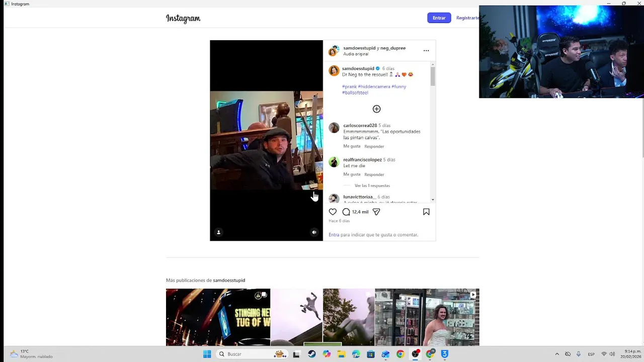Click the Entrar button
644x362 pixels.
point(439,18)
